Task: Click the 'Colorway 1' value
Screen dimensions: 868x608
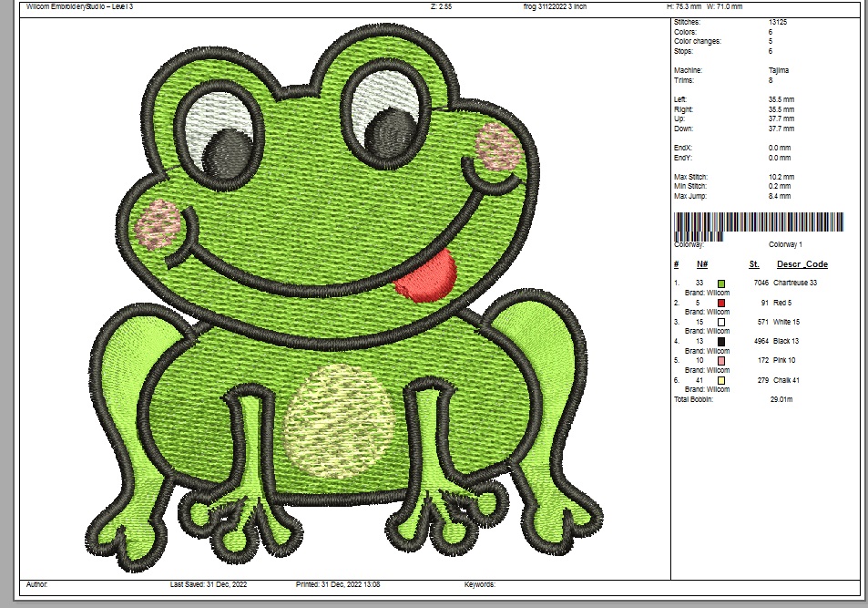Action: point(785,244)
